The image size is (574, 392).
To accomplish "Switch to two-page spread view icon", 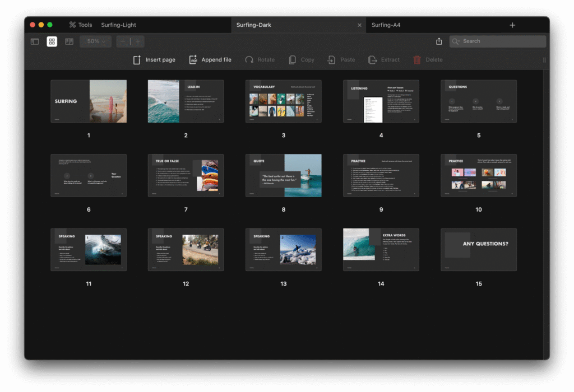I will coord(69,41).
